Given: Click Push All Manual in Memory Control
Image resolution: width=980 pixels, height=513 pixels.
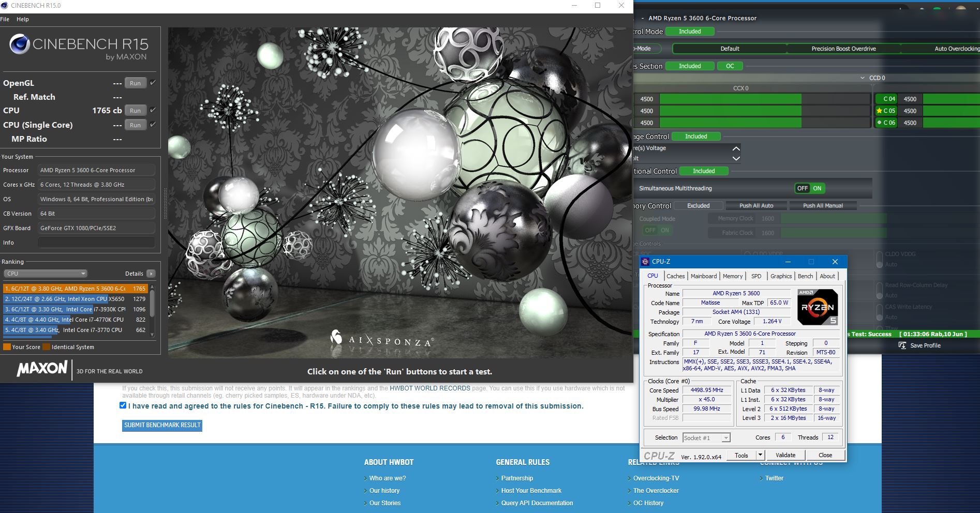Looking at the screenshot, I should coord(823,206).
